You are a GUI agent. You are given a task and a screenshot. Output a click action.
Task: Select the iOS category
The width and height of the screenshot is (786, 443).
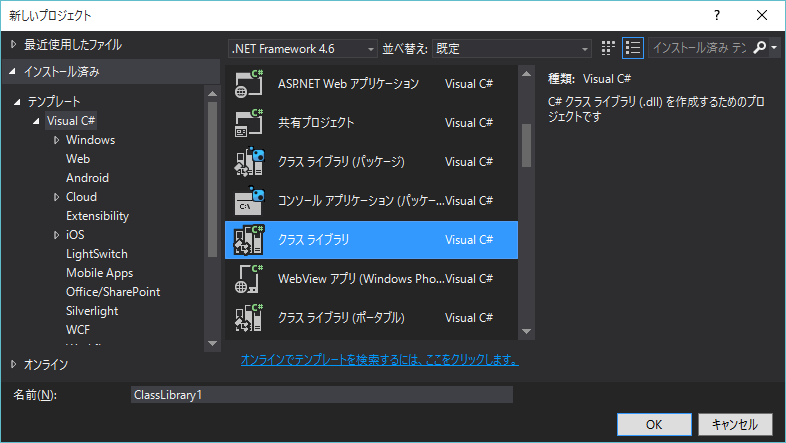[x=75, y=235]
